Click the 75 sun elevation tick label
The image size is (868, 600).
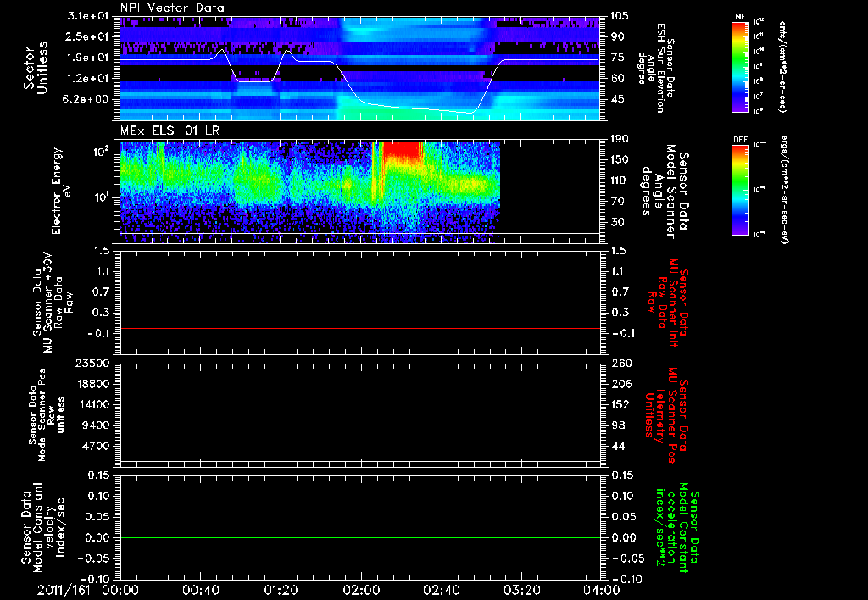click(617, 58)
